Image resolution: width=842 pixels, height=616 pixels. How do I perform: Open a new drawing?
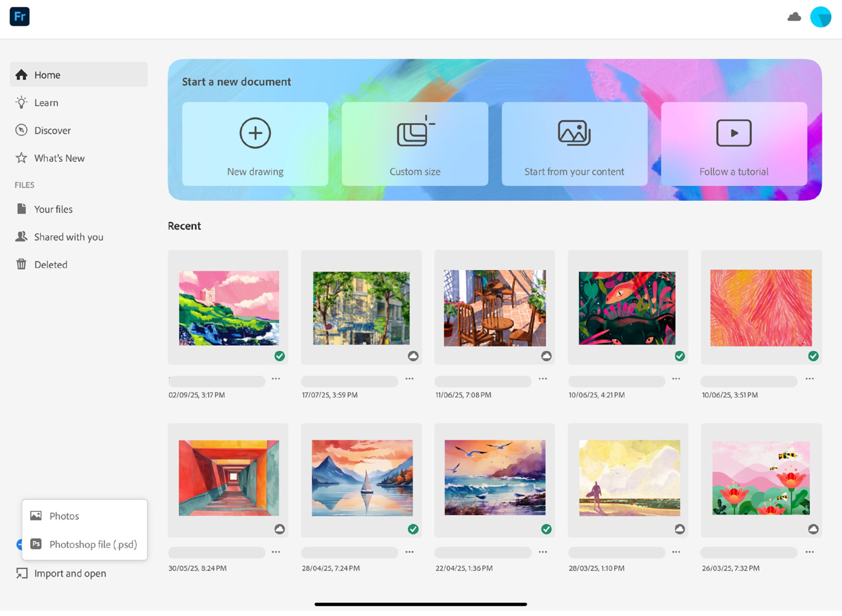255,145
